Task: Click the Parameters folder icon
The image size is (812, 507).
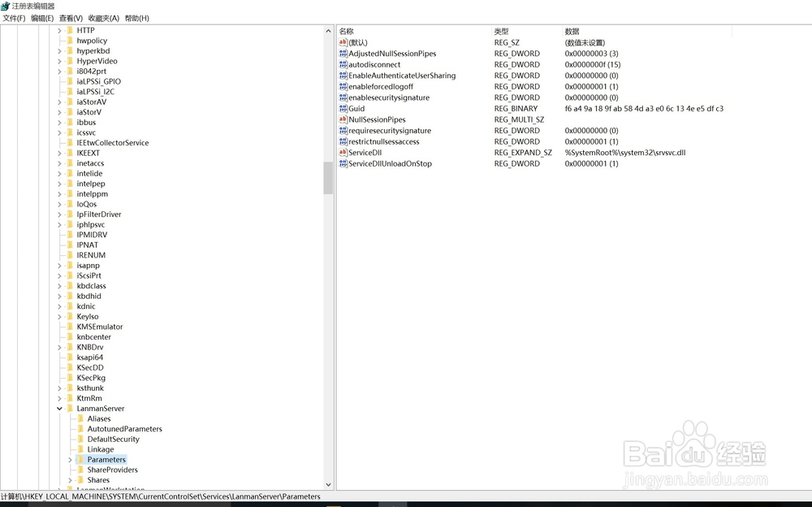Action: pyautogui.click(x=80, y=459)
